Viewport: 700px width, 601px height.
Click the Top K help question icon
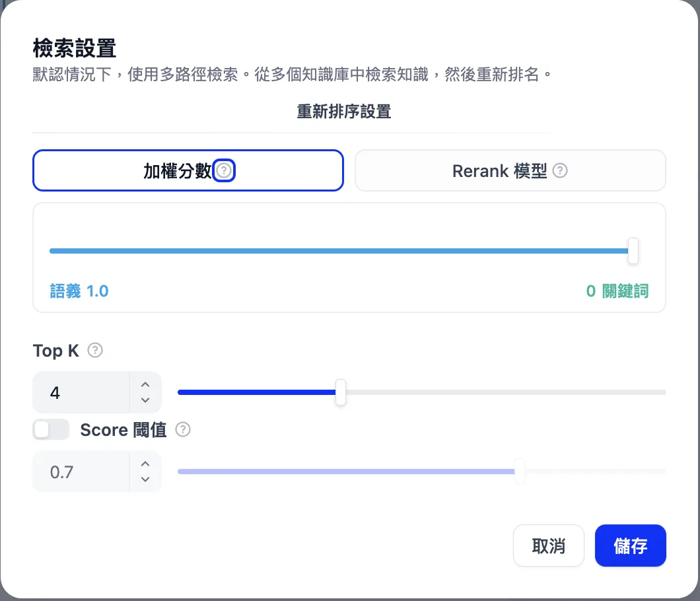(94, 351)
